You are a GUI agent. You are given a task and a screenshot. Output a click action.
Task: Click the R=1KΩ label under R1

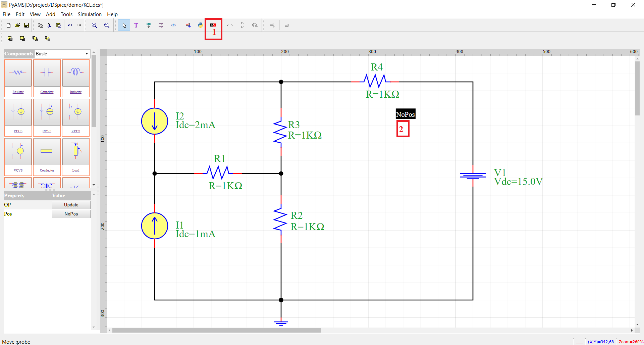225,186
